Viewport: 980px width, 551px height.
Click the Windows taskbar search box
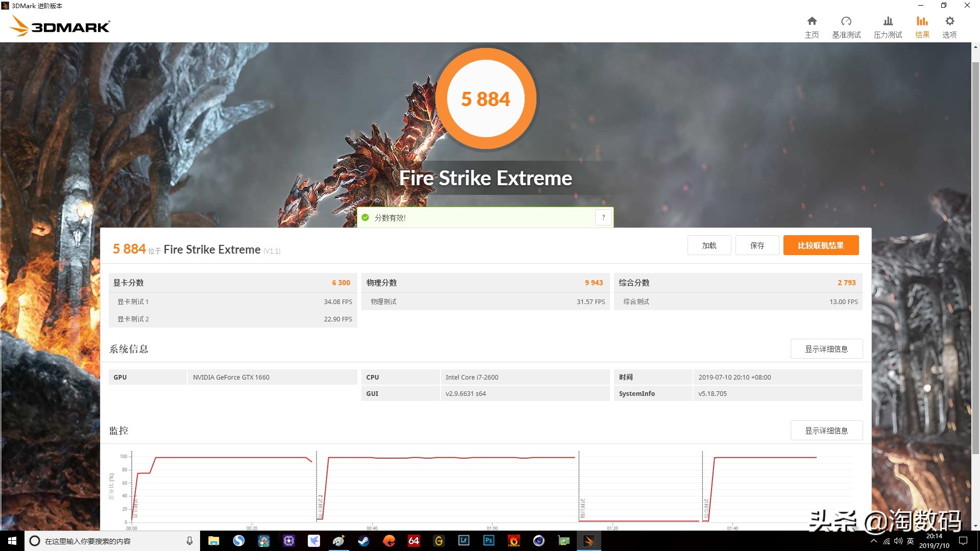click(x=102, y=541)
